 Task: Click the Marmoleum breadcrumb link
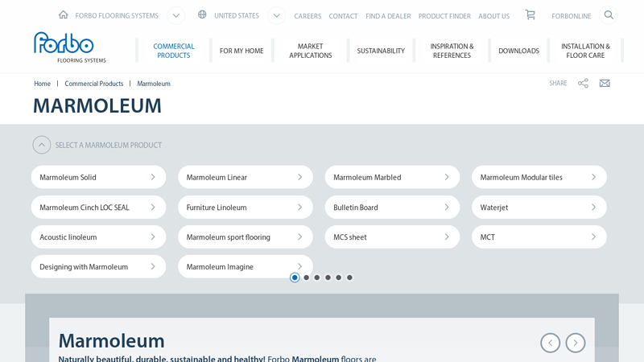(x=154, y=84)
